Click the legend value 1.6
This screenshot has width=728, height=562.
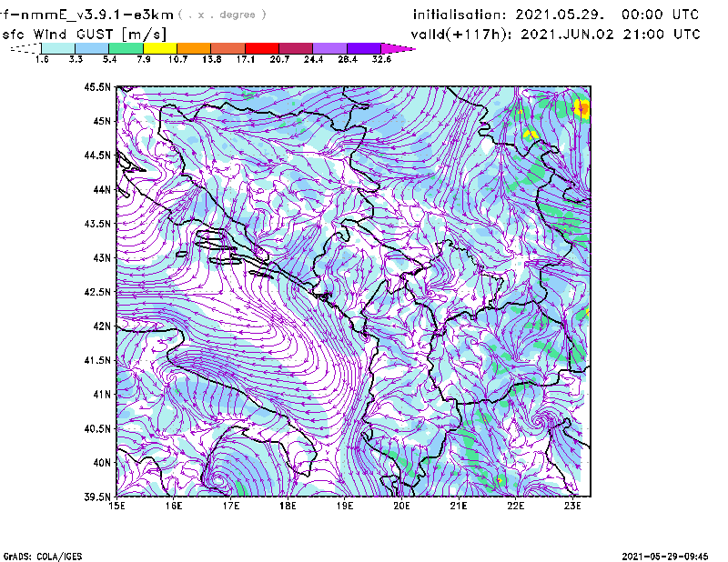click(42, 59)
